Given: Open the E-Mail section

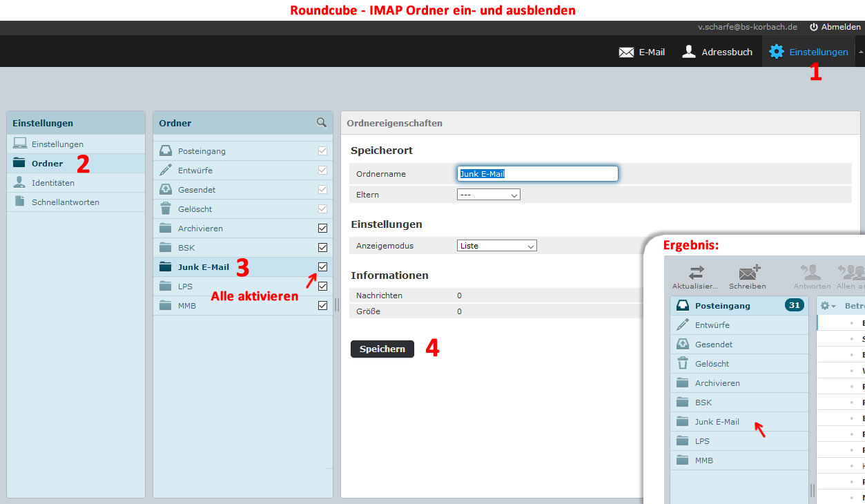Looking at the screenshot, I should [x=642, y=52].
